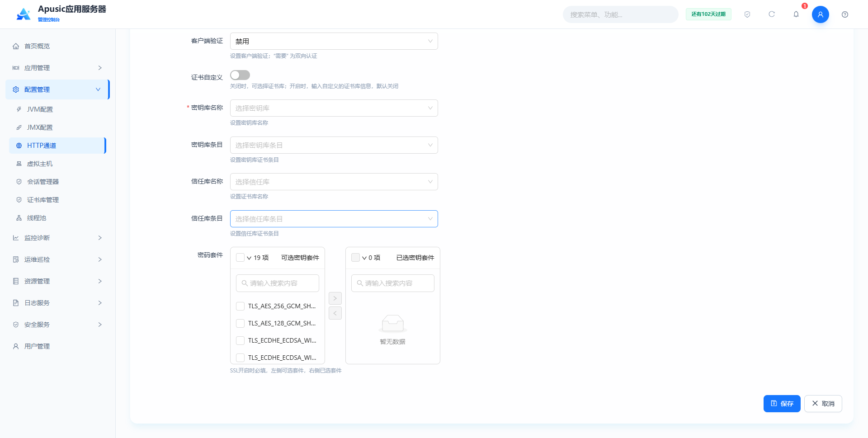Click the 还有102天过期 license badge
This screenshot has height=438, width=868.
click(x=708, y=14)
